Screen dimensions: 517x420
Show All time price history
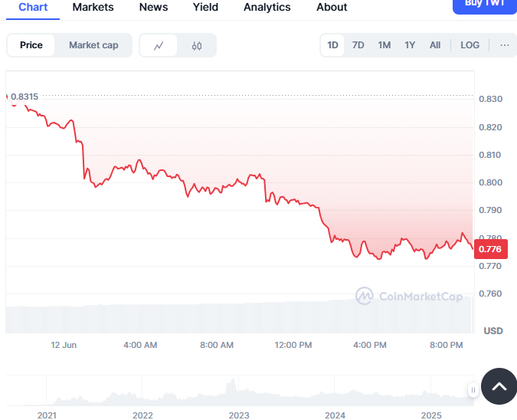tap(435, 45)
